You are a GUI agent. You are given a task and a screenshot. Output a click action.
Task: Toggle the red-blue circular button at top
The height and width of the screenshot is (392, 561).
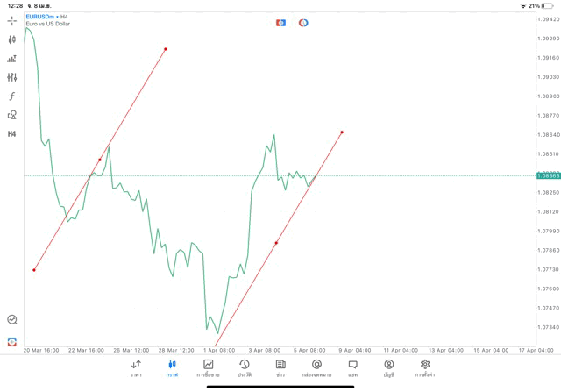303,23
